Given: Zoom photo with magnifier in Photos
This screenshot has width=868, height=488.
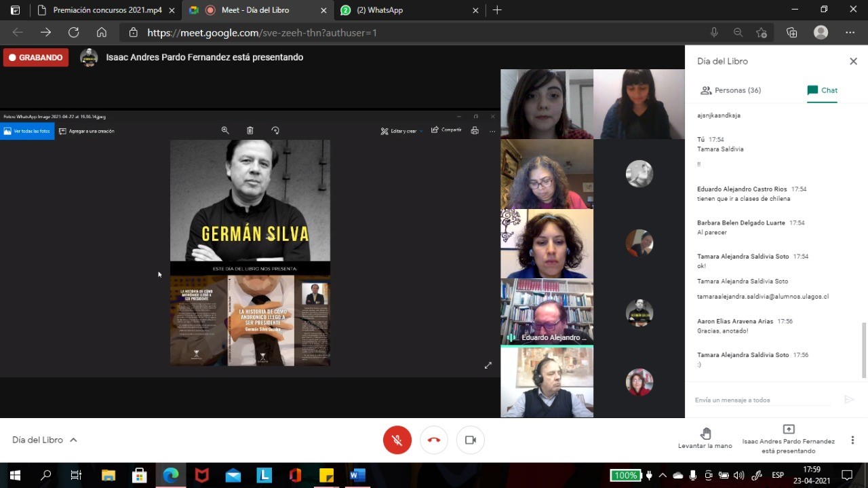Looking at the screenshot, I should [225, 130].
